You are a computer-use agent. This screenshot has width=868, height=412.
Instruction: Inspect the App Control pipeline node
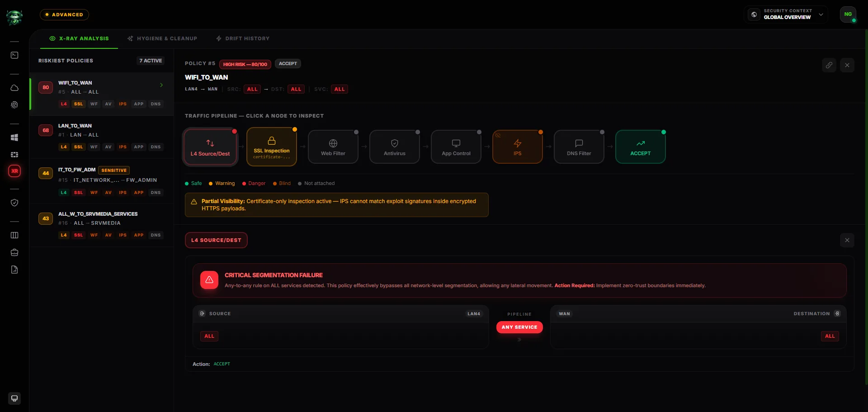(456, 147)
